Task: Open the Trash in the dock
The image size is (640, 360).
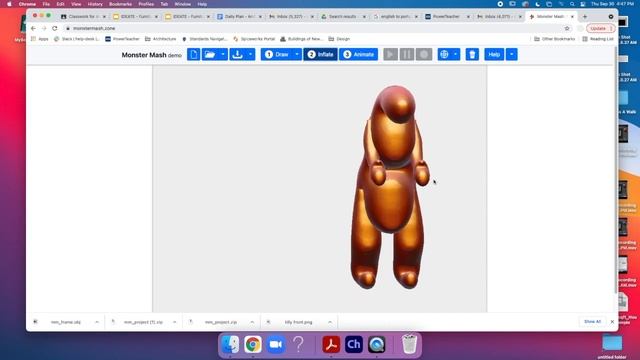Action: 409,344
